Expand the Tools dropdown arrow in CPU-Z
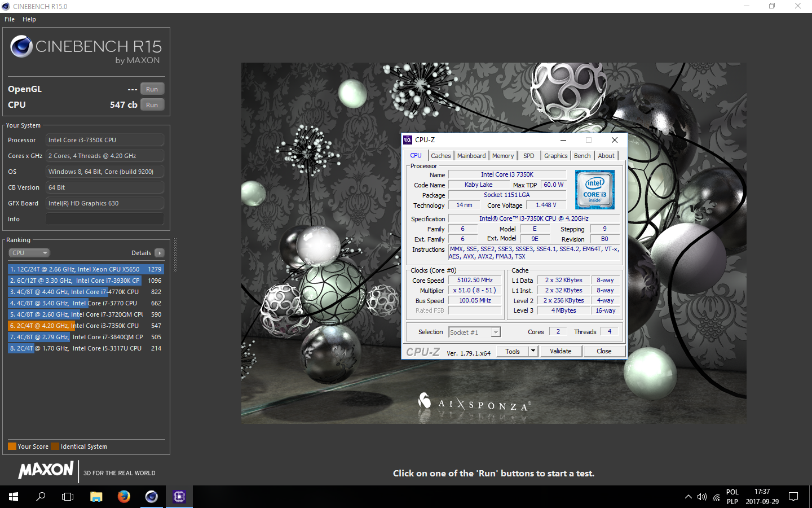The height and width of the screenshot is (508, 812). click(x=533, y=351)
